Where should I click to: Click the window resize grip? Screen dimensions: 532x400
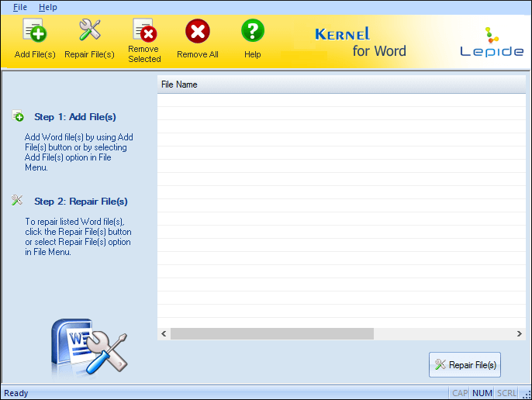point(527,395)
